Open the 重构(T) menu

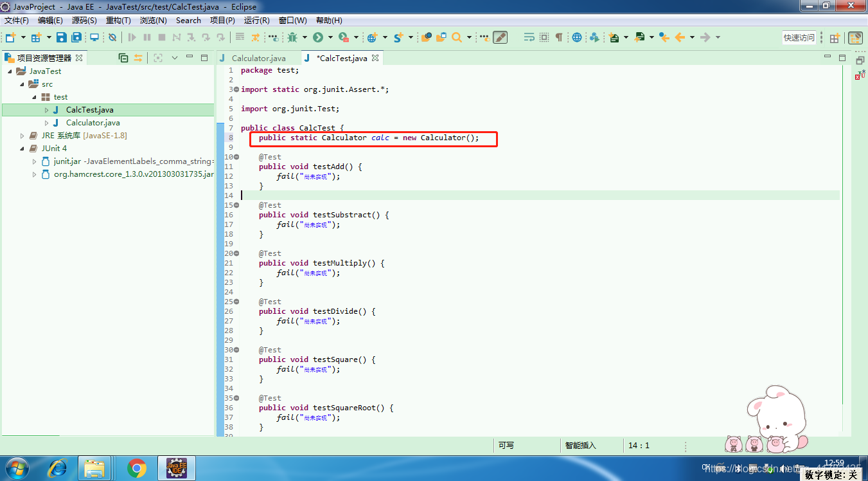click(118, 21)
